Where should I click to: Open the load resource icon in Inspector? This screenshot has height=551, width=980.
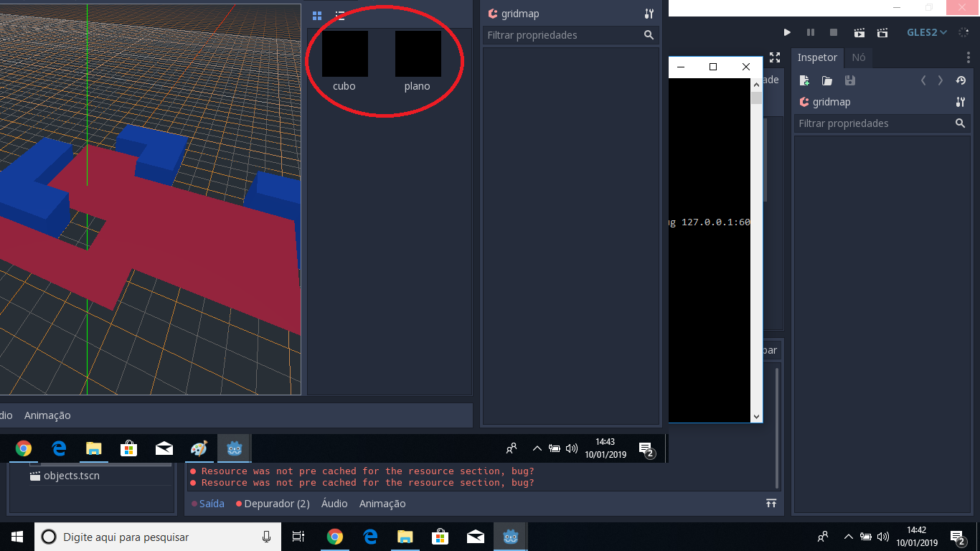[x=826, y=80]
